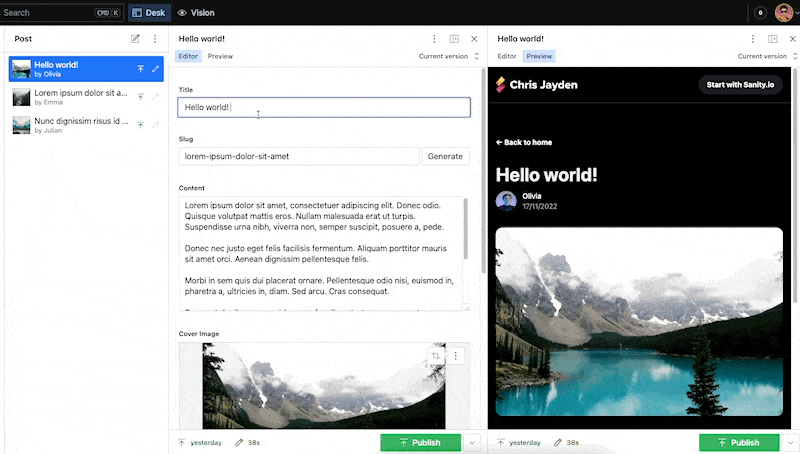Open publish actions chevron beside middle Publish button
Screen dimensions: 800x454
[x=473, y=442]
